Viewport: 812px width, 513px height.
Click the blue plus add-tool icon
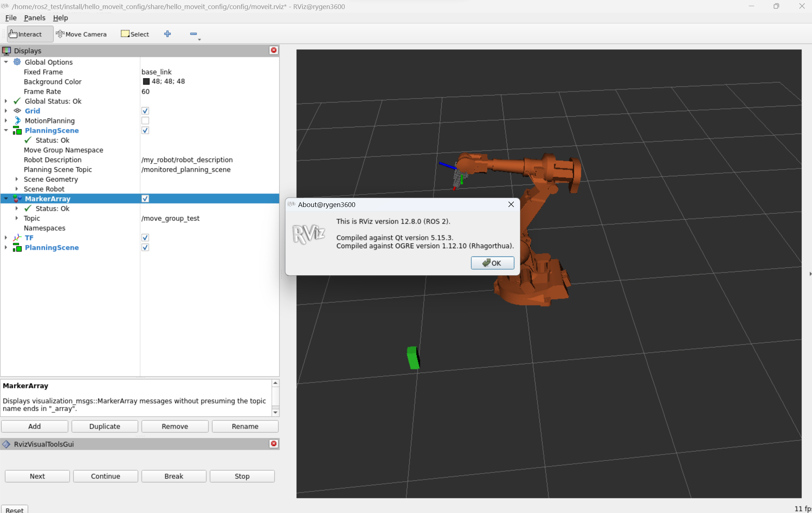pos(167,34)
